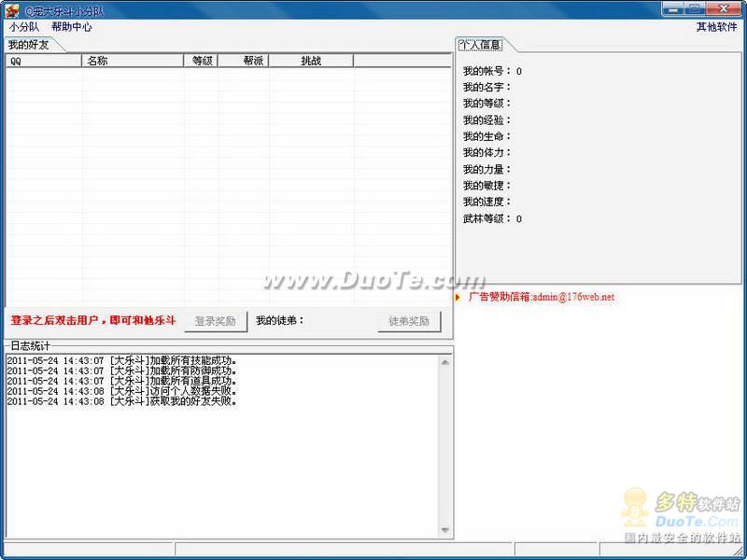Click the 我的敏捷 label

pos(486,185)
